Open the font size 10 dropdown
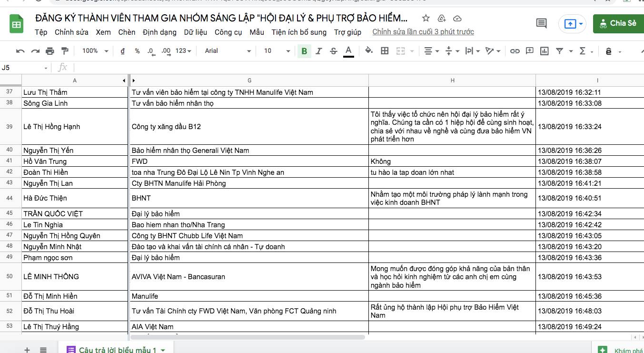644x353 pixels. pyautogui.click(x=277, y=51)
